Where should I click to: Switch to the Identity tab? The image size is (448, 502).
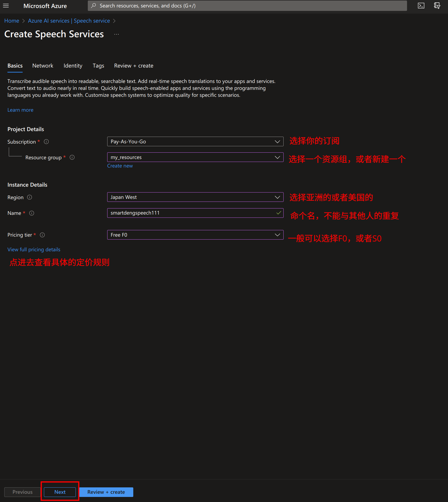tap(73, 66)
